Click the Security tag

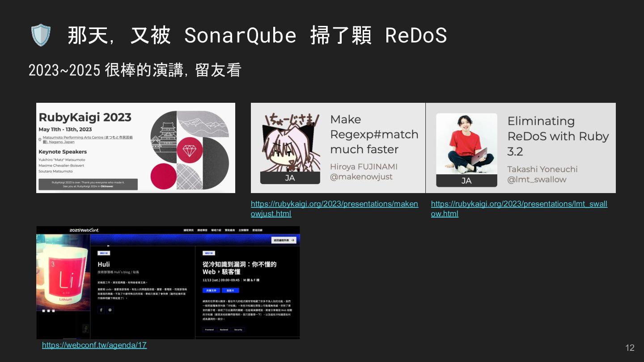coord(238,330)
